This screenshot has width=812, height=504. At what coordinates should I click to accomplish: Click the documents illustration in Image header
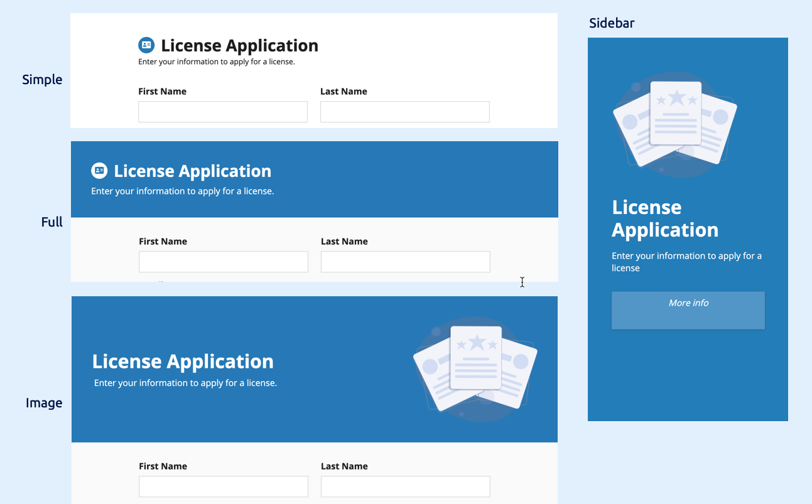475,369
